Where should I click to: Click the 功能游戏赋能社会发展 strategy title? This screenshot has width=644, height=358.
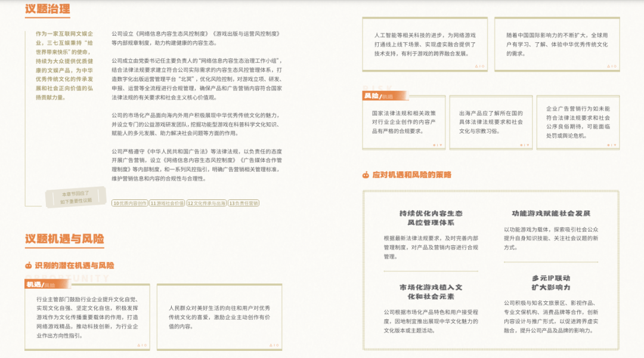click(x=551, y=214)
